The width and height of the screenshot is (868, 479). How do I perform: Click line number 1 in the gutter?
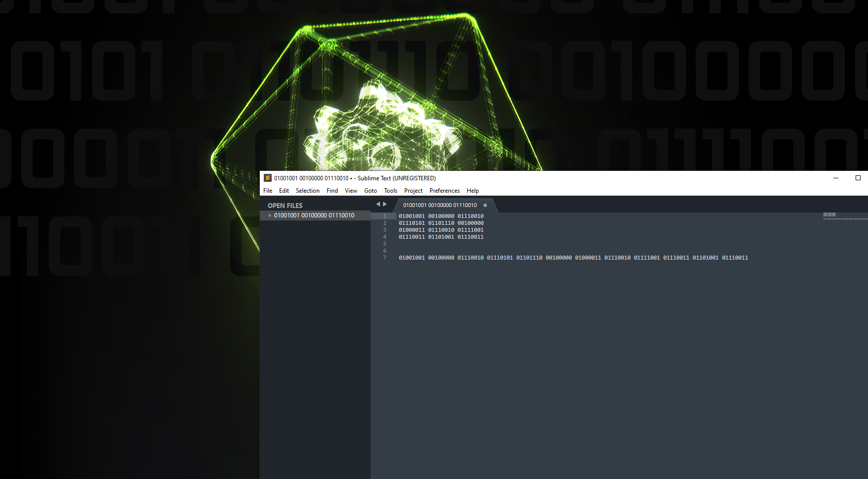[385, 216]
